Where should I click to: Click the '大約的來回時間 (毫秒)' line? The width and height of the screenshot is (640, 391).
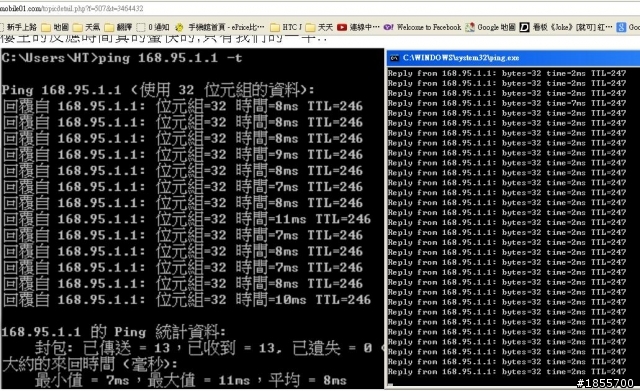pyautogui.click(x=90, y=364)
